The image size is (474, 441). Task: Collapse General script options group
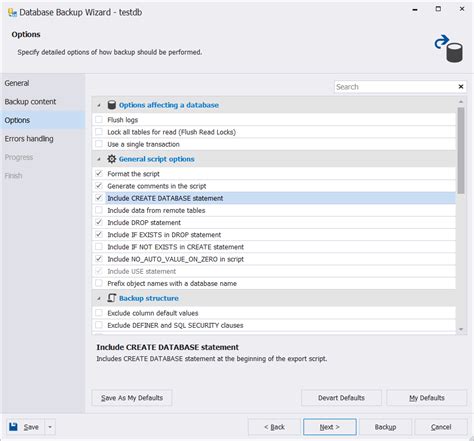pyautogui.click(x=99, y=159)
